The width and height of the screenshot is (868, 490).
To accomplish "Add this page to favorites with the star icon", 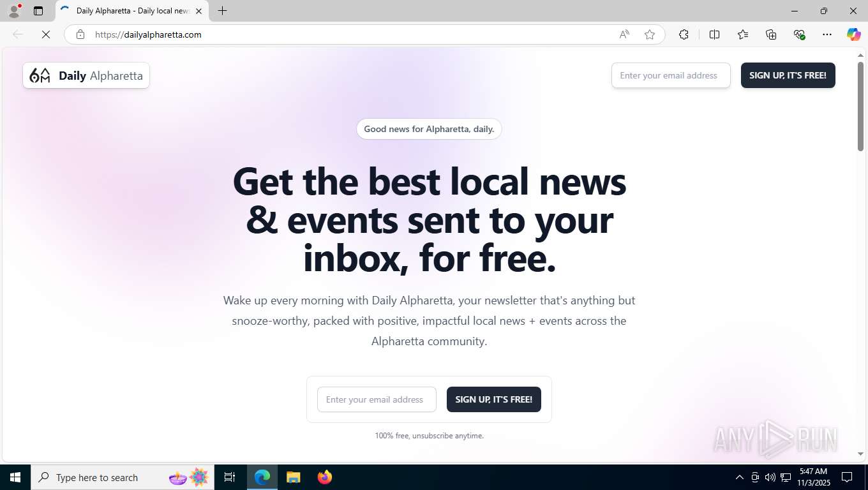I will (x=650, y=34).
